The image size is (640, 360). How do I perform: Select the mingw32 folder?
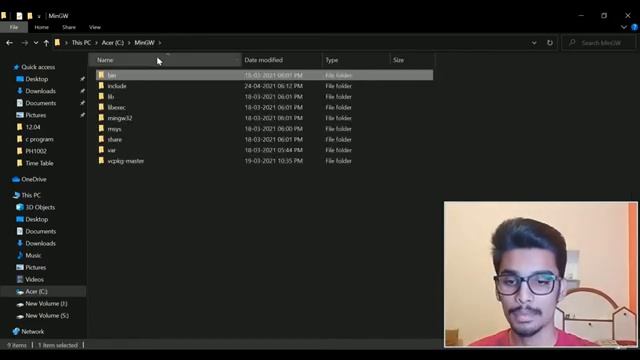(264, 118)
